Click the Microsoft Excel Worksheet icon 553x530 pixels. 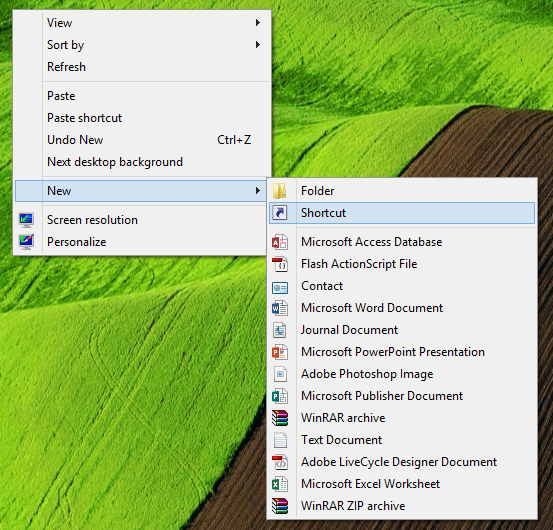point(280,484)
